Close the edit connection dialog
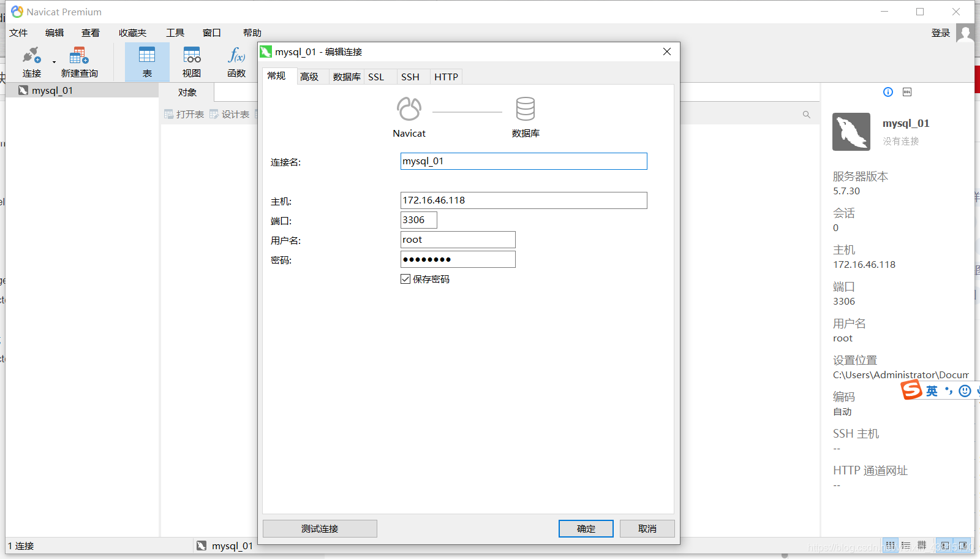 click(x=667, y=51)
